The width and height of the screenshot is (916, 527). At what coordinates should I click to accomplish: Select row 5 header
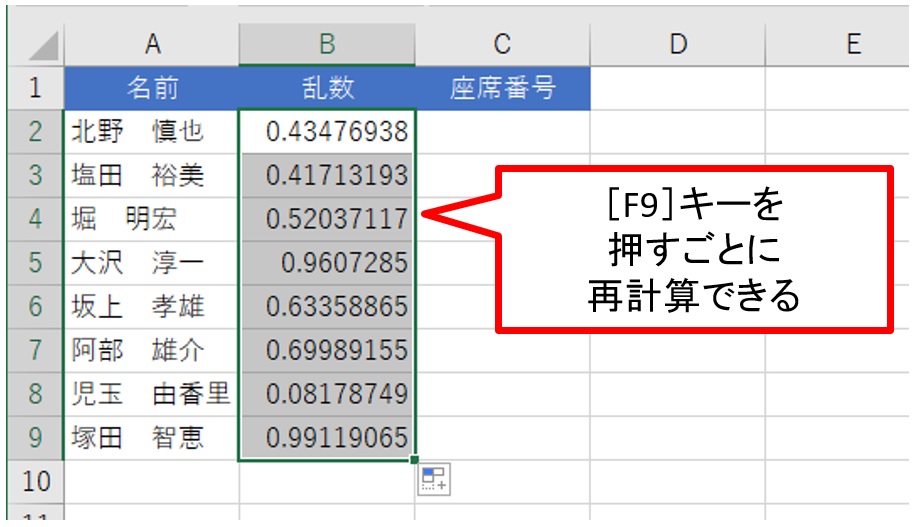point(35,263)
